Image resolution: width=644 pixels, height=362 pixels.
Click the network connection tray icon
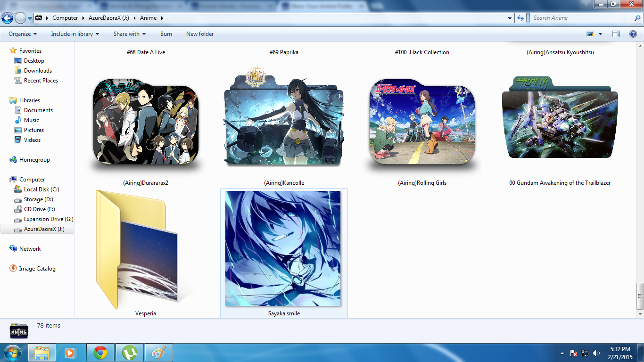585,353
